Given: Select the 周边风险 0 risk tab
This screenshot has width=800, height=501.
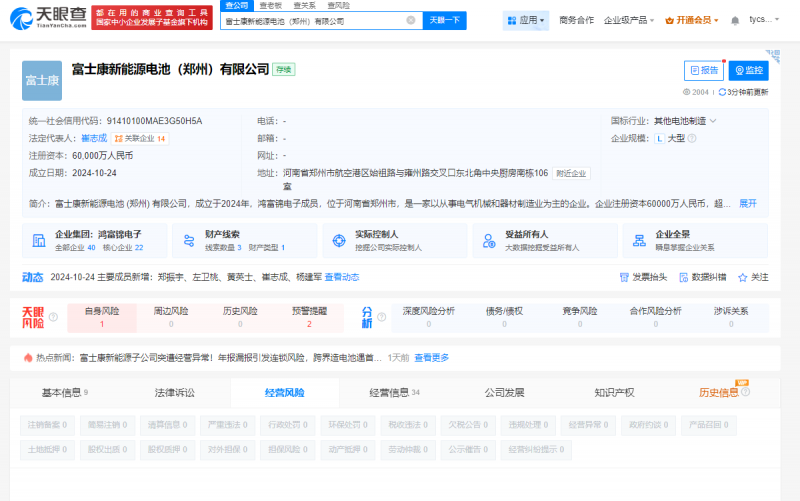Looking at the screenshot, I should (x=171, y=317).
